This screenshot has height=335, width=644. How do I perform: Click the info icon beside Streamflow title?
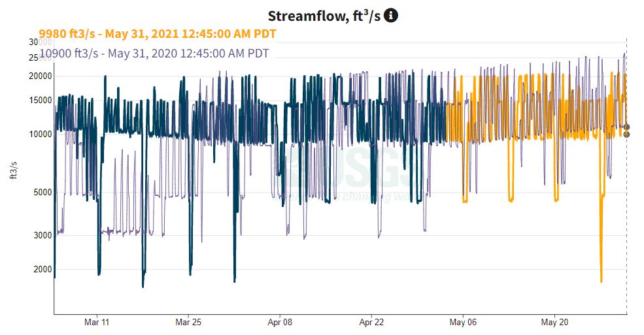[x=390, y=16]
